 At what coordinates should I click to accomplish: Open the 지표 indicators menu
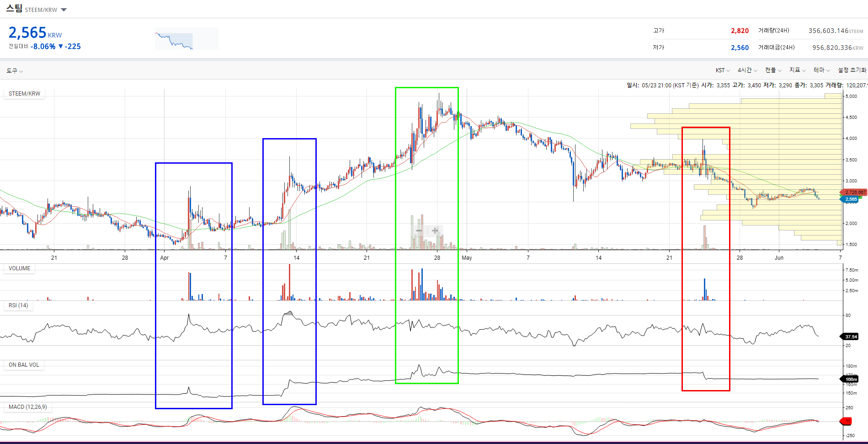(798, 70)
